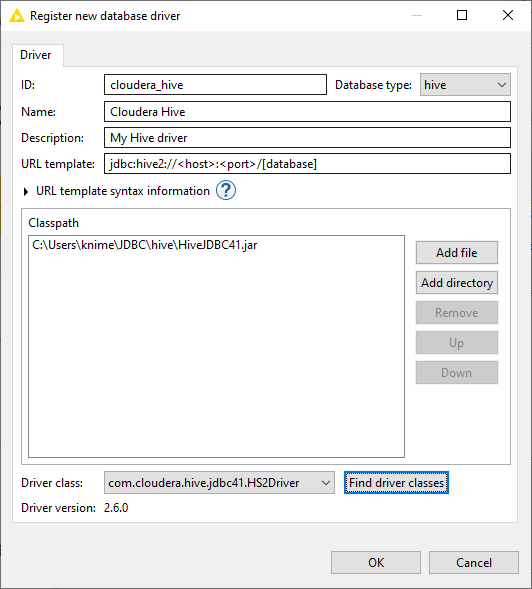Click Find driver classes button
The width and height of the screenshot is (532, 589).
(396, 483)
